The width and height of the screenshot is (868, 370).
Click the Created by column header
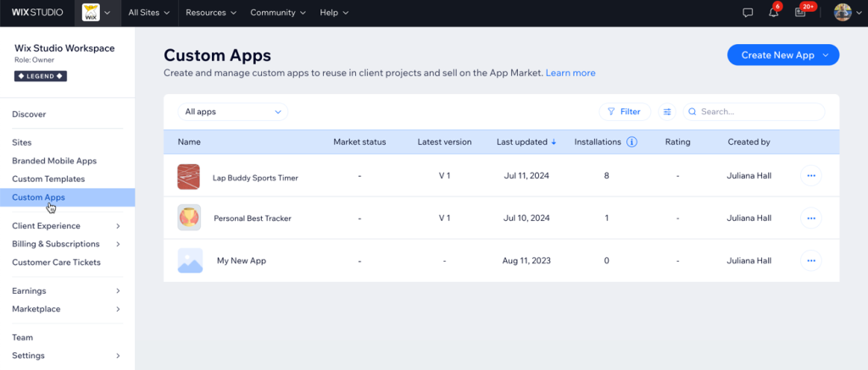[749, 142]
